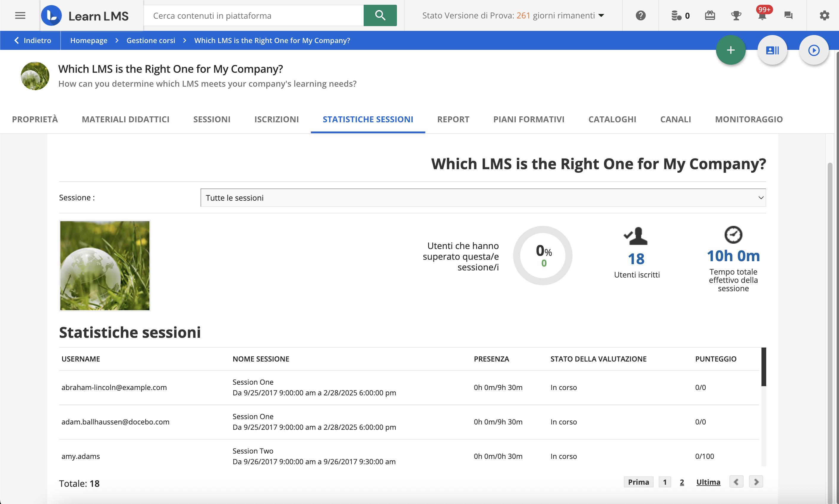Open the Piani Formativi tab
839x504 pixels.
[529, 119]
